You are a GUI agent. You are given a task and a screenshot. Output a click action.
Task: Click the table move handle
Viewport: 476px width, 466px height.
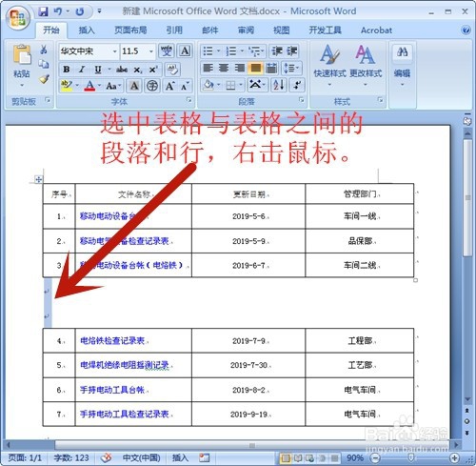coord(38,179)
